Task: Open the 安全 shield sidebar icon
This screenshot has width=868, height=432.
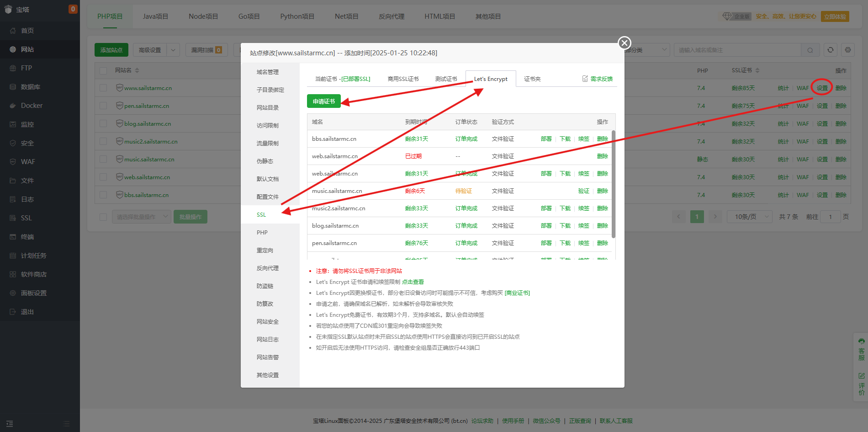Action: [13, 143]
